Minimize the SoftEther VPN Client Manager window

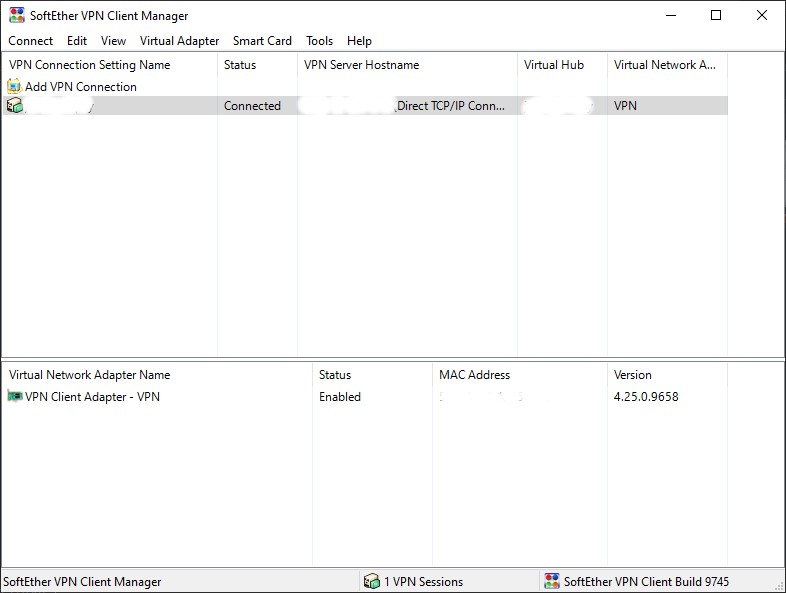671,15
